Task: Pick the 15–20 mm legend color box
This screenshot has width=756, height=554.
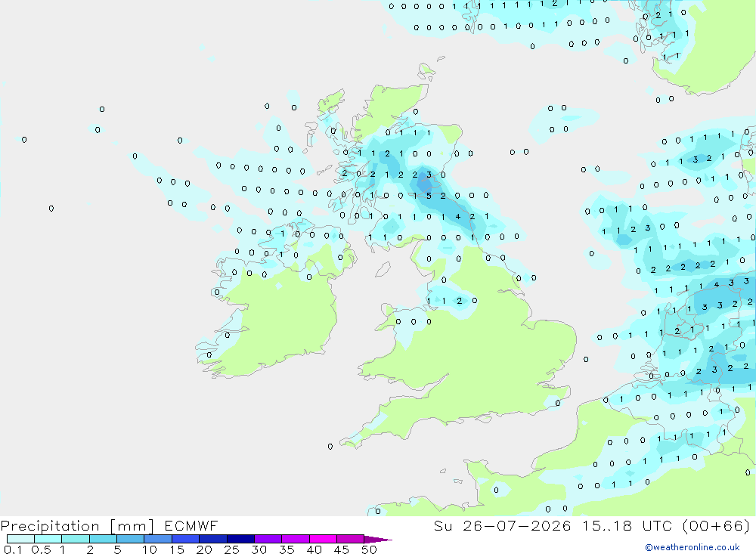Action: (x=186, y=539)
